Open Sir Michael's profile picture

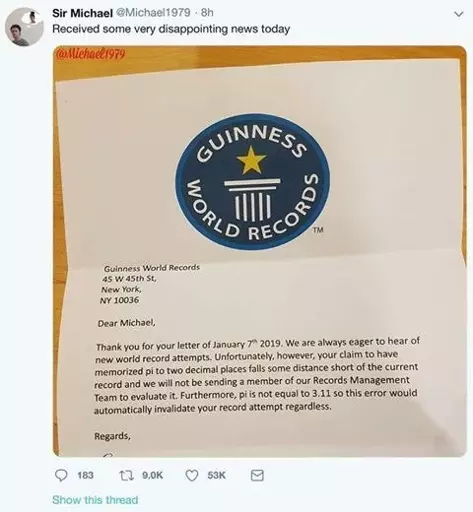click(24, 27)
